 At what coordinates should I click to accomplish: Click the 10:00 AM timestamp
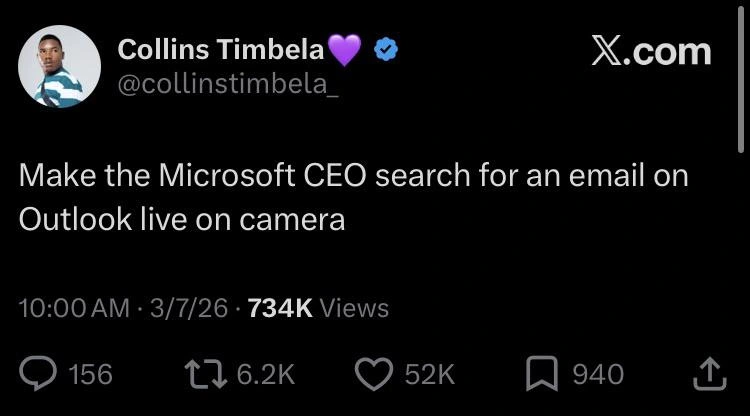click(x=74, y=308)
